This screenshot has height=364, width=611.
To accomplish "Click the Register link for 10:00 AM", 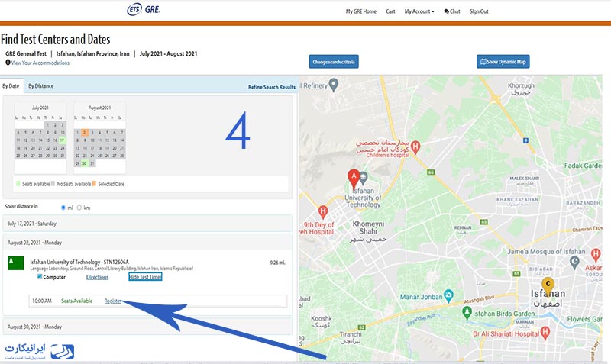I will click(113, 301).
